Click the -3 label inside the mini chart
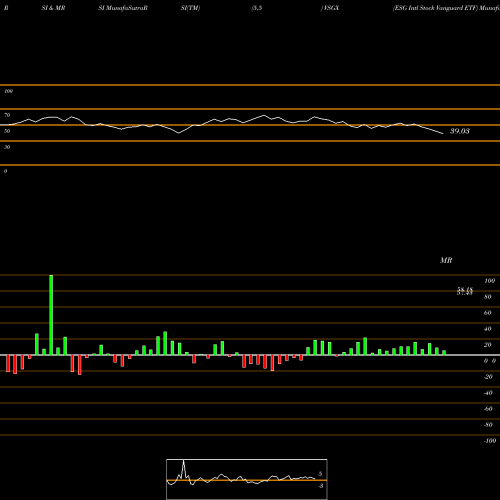500x500 pixels. [321, 486]
